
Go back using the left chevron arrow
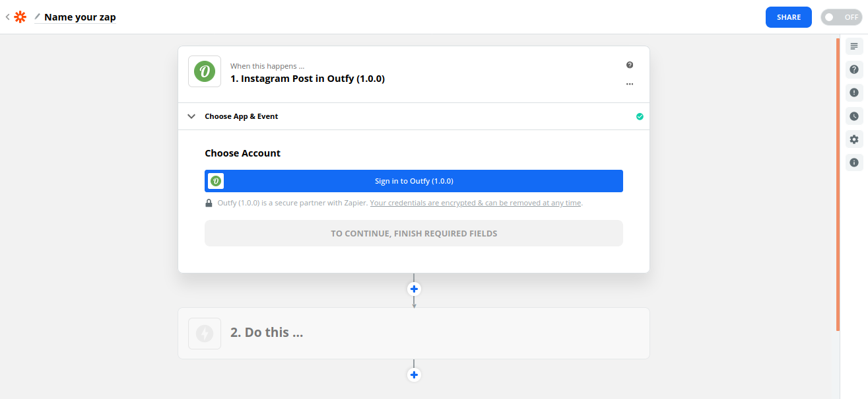click(x=7, y=17)
